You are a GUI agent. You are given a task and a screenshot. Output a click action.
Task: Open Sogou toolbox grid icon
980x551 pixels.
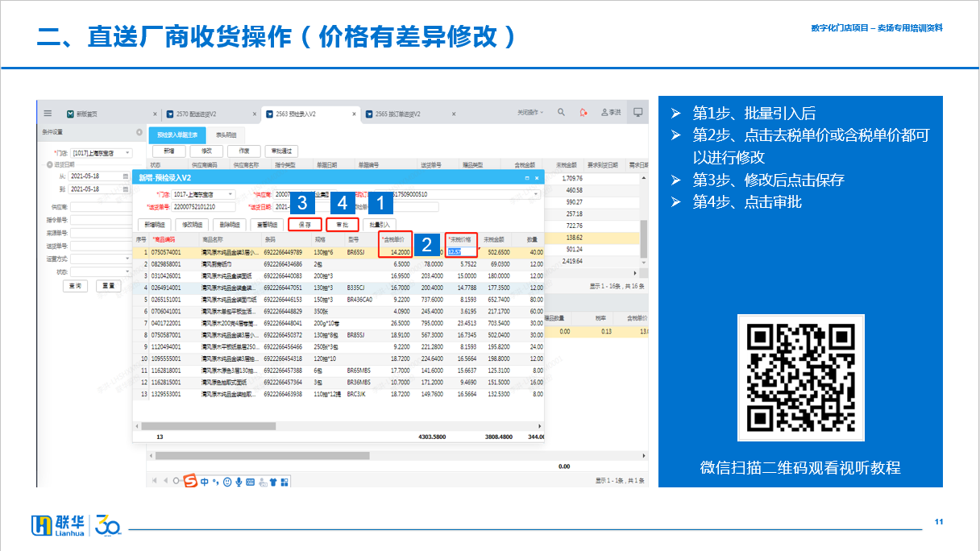pos(284,482)
